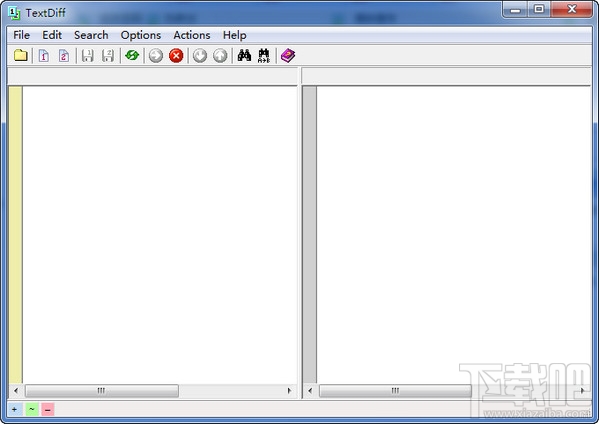Click the left pane's horizontal scrollbar thumb

coord(102,390)
